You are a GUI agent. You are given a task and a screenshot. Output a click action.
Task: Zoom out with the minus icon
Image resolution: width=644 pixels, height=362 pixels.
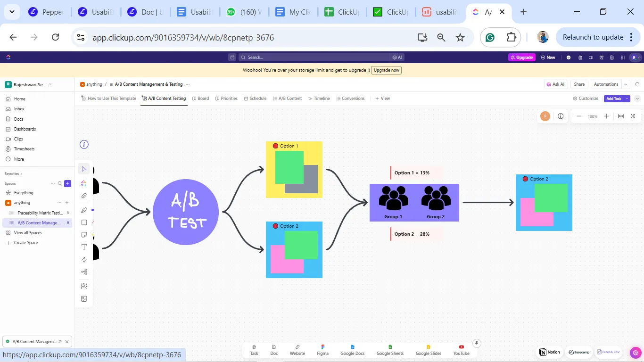pos(579,116)
